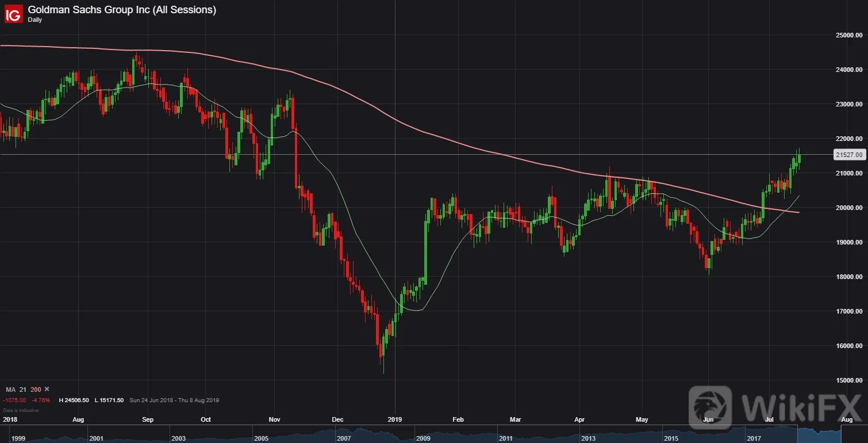Select the current price tag 21527.00
Image resolution: width=868 pixels, height=443 pixels.
coord(848,154)
